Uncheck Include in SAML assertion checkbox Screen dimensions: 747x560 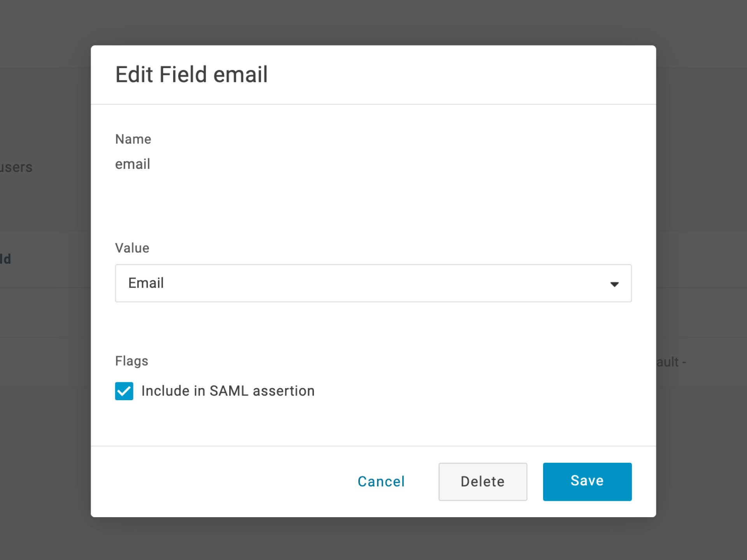[124, 391]
